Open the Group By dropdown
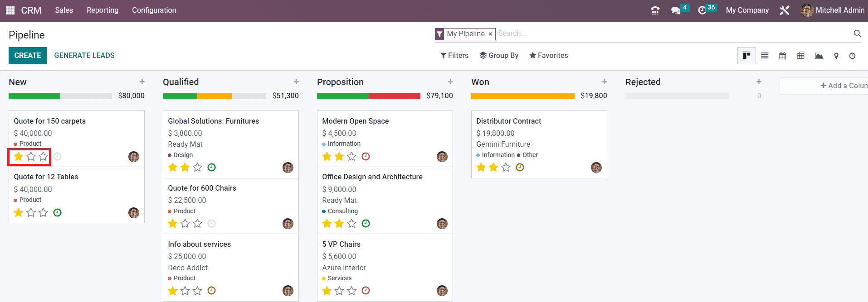The image size is (868, 302). 499,55
